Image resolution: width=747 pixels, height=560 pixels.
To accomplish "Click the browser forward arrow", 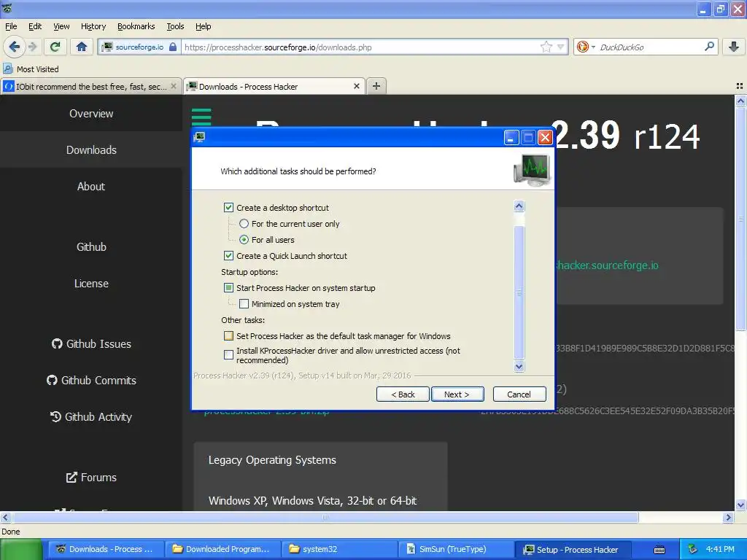I will click(x=33, y=47).
